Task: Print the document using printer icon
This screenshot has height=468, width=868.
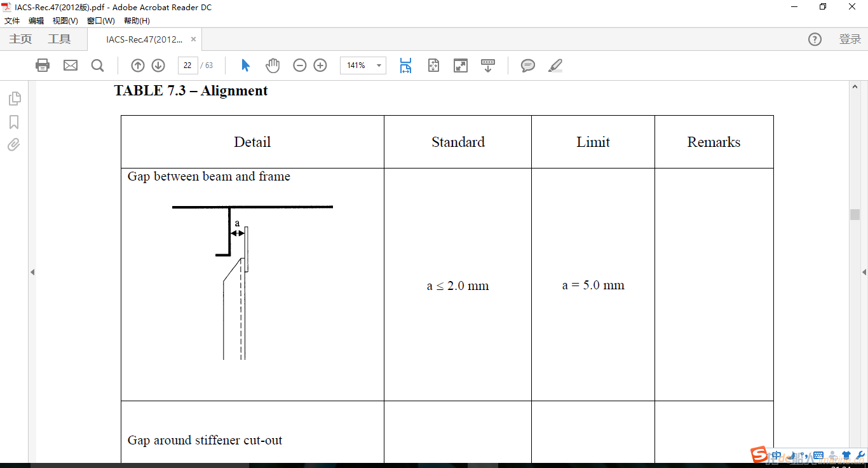Action: [x=43, y=65]
